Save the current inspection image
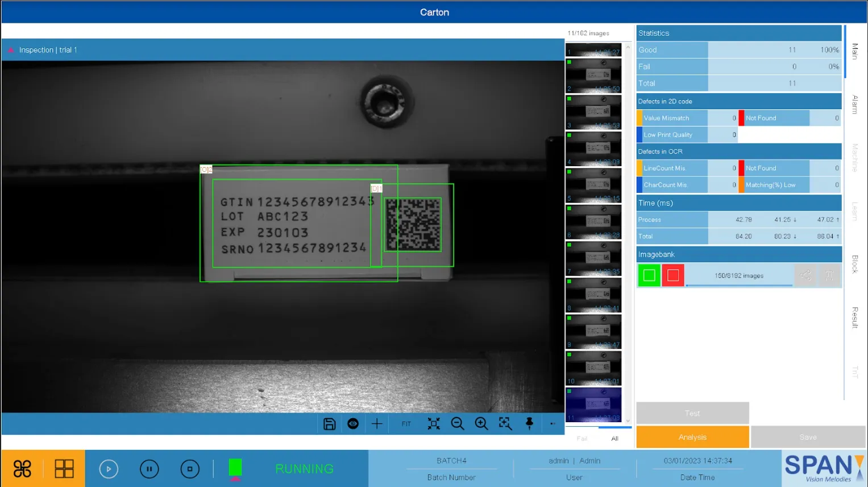The width and height of the screenshot is (868, 487). point(329,424)
